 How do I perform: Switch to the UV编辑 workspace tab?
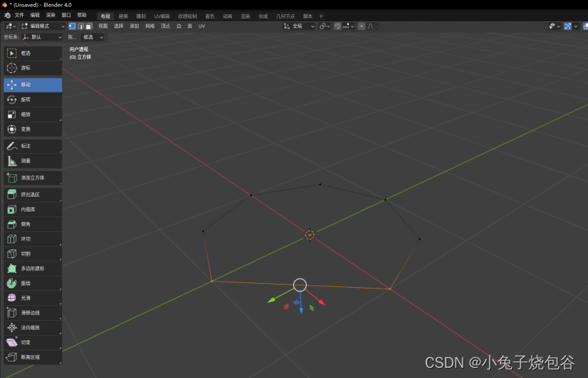coord(162,16)
